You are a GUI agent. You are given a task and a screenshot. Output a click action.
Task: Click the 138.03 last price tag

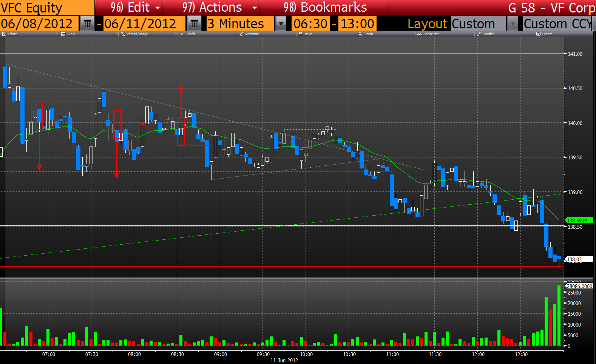[579, 259]
